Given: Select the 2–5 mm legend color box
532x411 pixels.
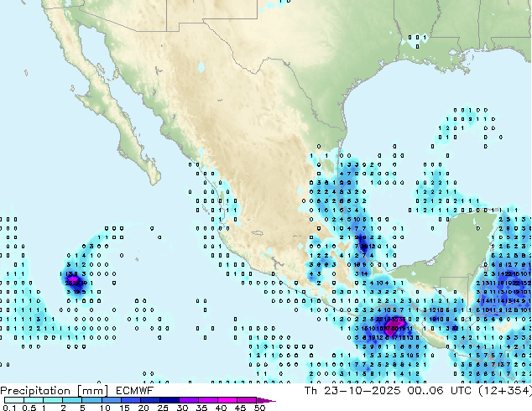Looking at the screenshot, I should click(72, 400).
